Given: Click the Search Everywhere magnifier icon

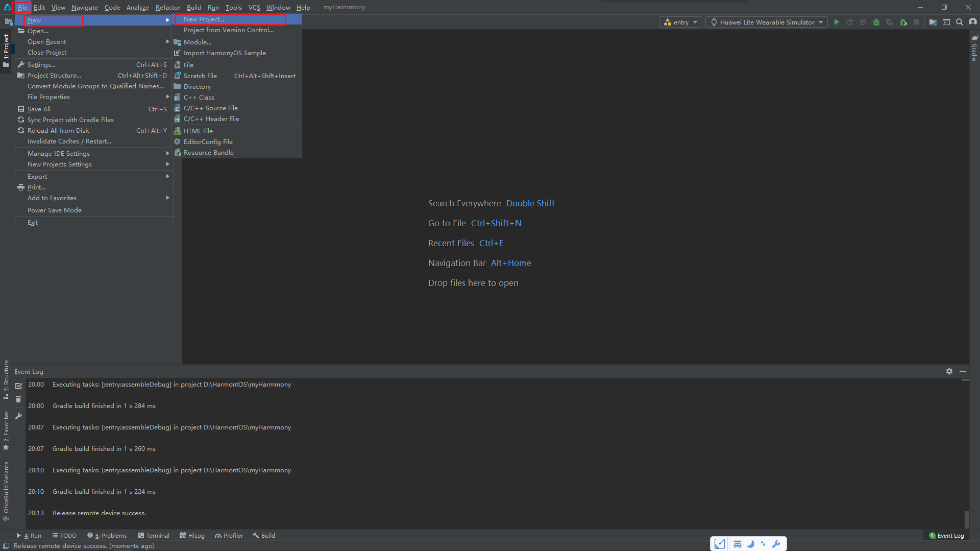Looking at the screenshot, I should (x=960, y=22).
